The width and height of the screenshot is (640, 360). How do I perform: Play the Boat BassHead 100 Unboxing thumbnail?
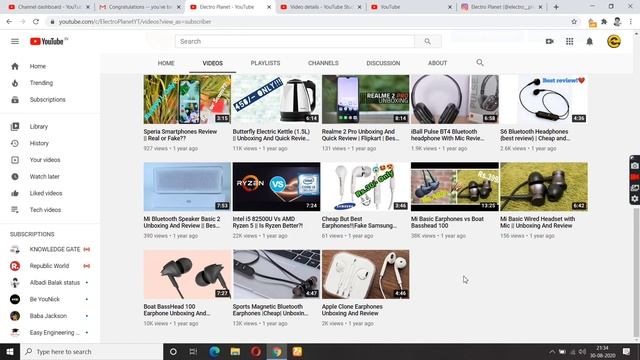(x=187, y=274)
